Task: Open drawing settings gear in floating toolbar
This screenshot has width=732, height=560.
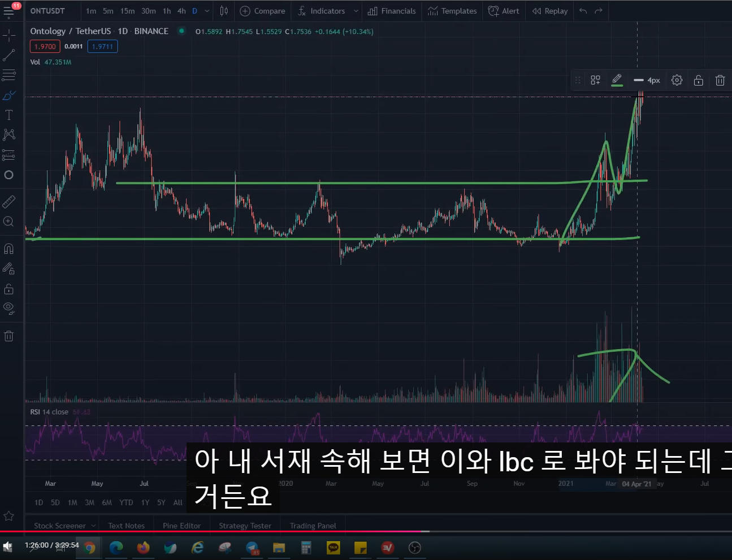Action: point(677,80)
